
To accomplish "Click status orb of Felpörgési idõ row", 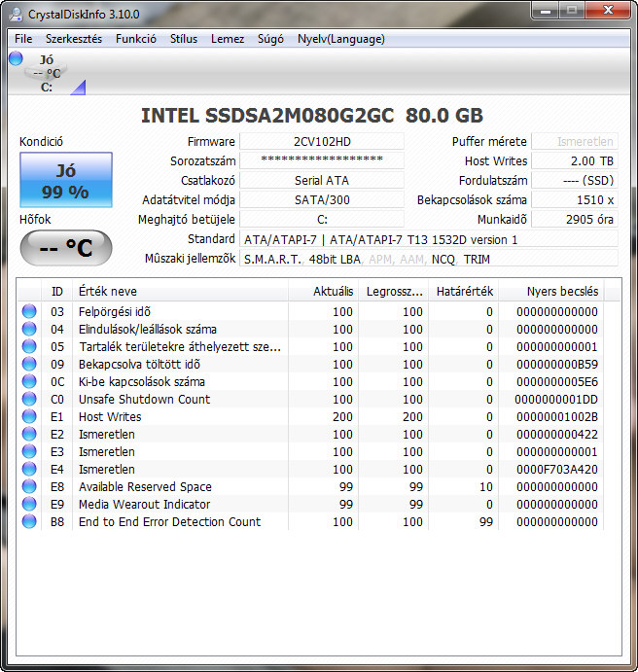I will (29, 311).
